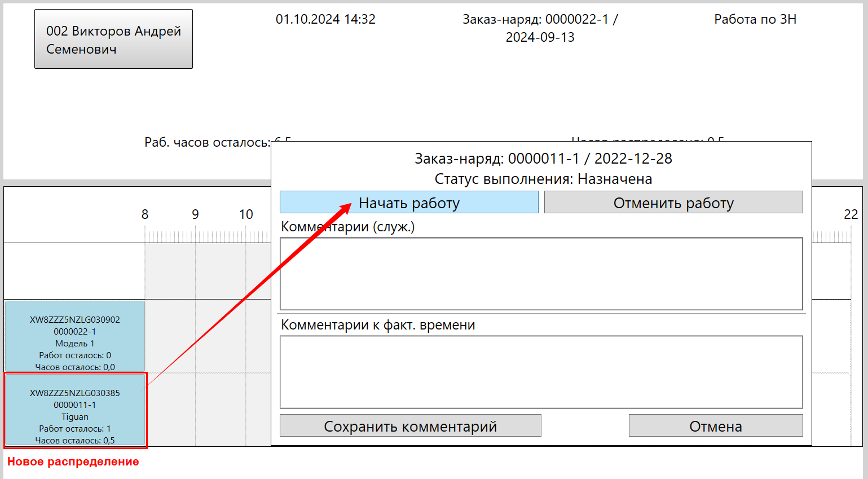The image size is (868, 479).
Task: Click the Раб. часов осталось label
Action: coord(207,143)
